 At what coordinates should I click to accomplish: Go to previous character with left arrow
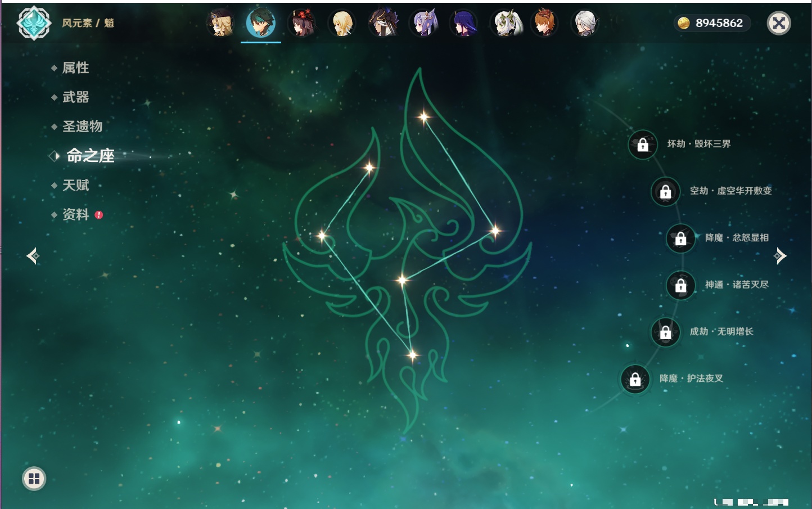(33, 256)
